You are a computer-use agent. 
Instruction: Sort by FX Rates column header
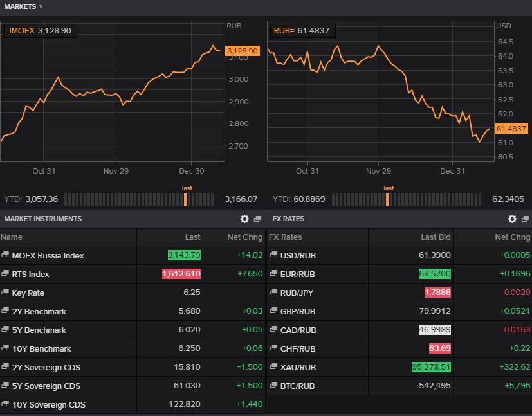coord(285,237)
